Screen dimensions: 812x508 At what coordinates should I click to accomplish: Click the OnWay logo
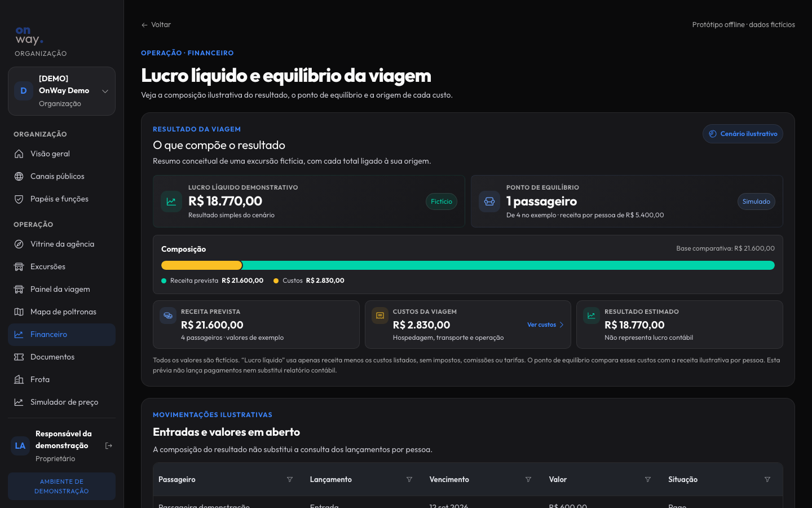point(29,36)
